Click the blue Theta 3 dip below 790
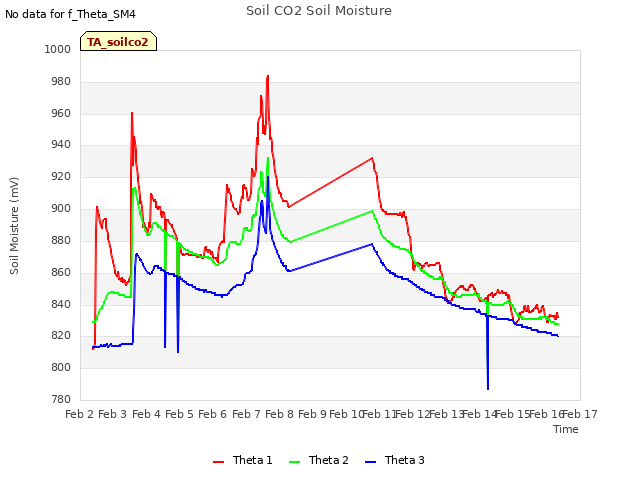640x480 pixels. 488,389
